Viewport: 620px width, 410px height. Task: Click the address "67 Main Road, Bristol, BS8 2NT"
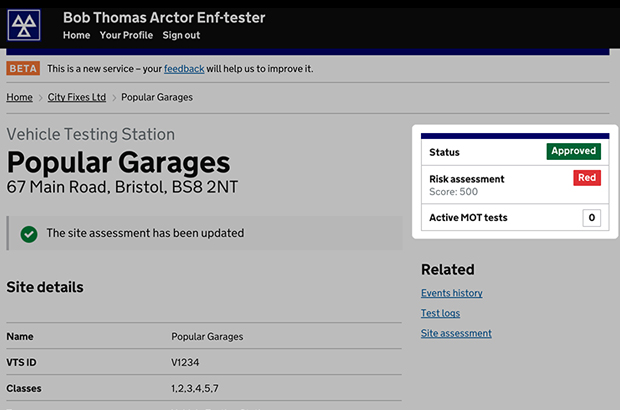(122, 187)
